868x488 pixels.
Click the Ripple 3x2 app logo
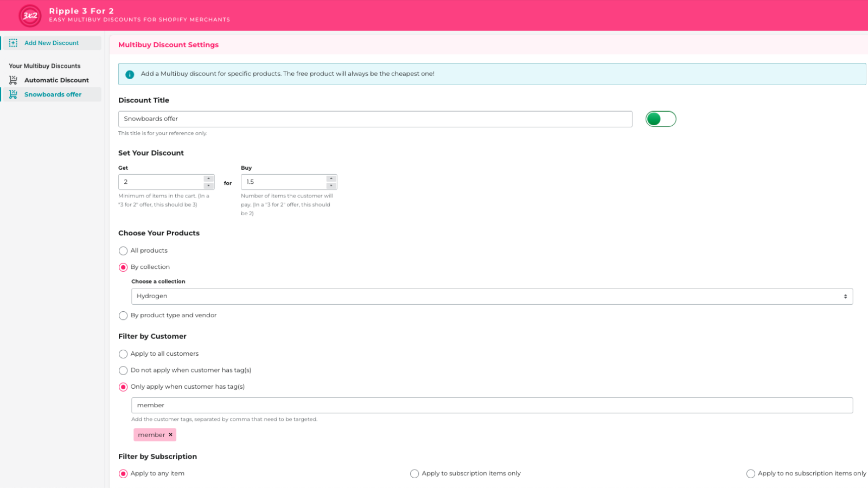point(30,16)
